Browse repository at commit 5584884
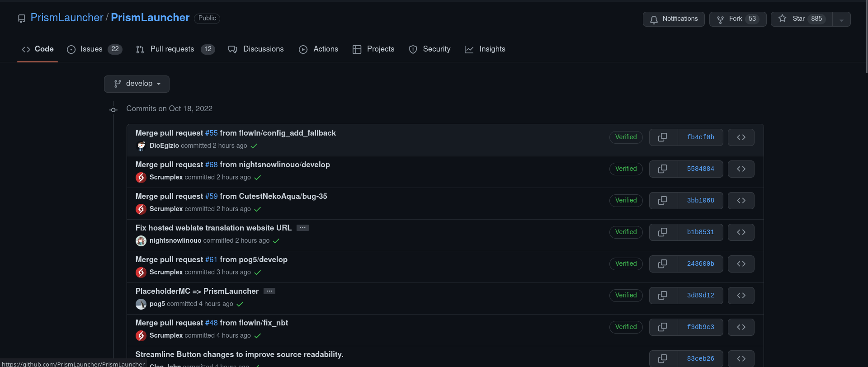Viewport: 868px width, 367px height. (x=741, y=169)
